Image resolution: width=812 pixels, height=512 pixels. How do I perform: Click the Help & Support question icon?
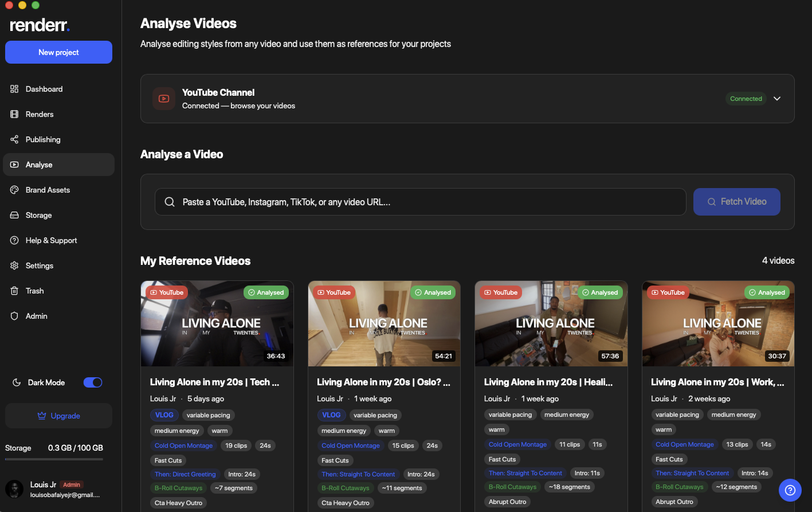tap(14, 240)
